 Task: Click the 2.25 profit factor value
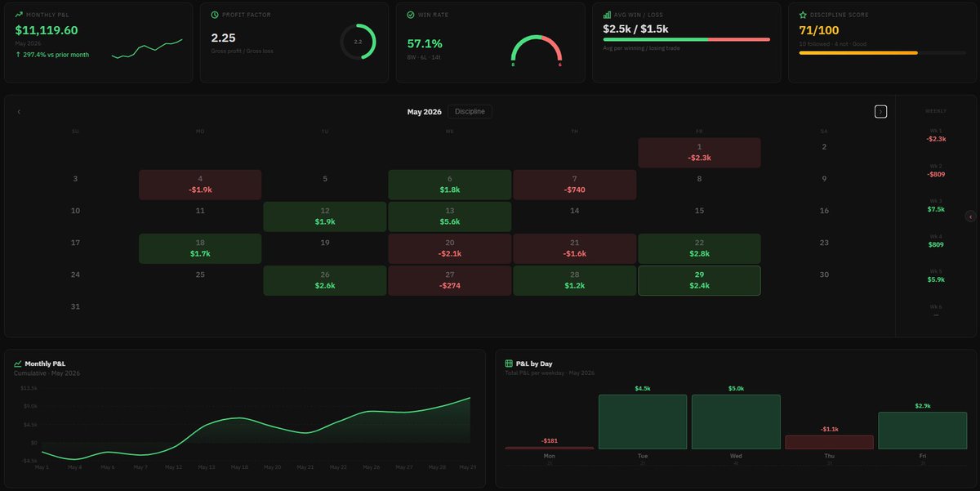click(x=224, y=38)
